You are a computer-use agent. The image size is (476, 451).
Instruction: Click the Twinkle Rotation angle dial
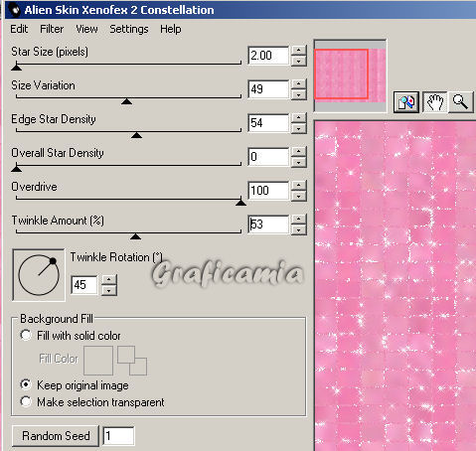[39, 275]
